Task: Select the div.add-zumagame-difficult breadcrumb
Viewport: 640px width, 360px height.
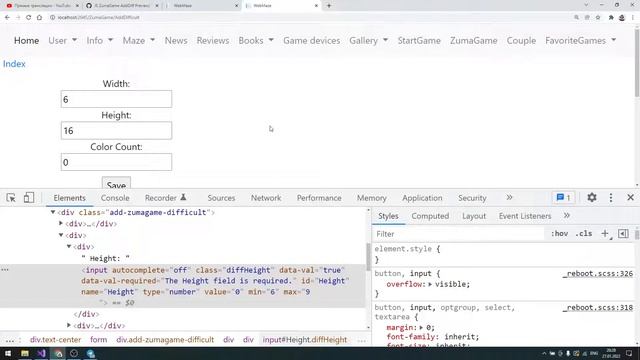Action: pyautogui.click(x=165, y=340)
